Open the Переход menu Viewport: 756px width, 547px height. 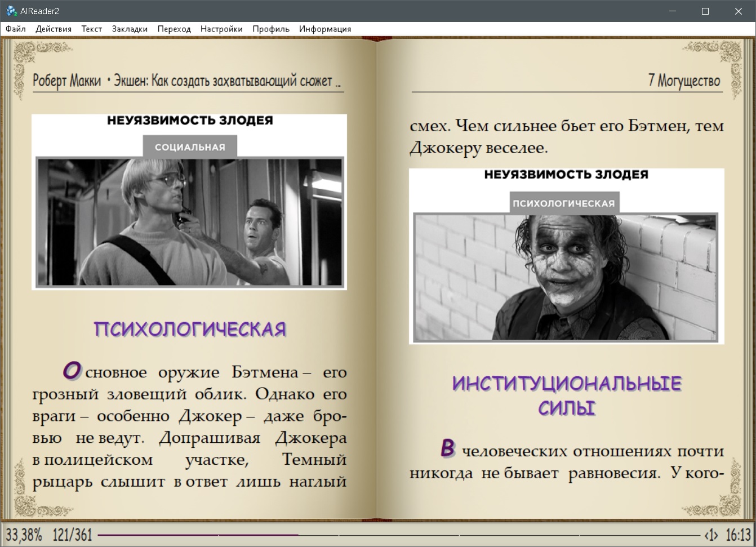(x=174, y=29)
